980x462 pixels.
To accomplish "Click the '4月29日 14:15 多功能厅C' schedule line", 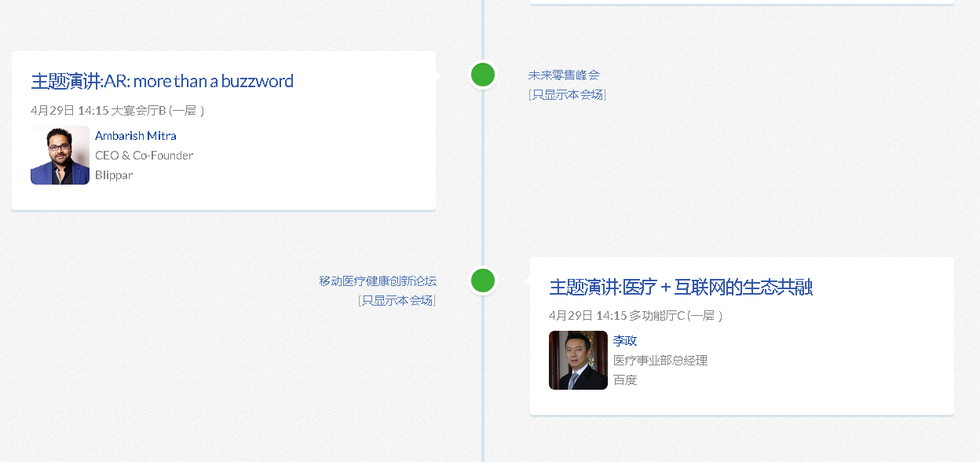I will pos(635,316).
